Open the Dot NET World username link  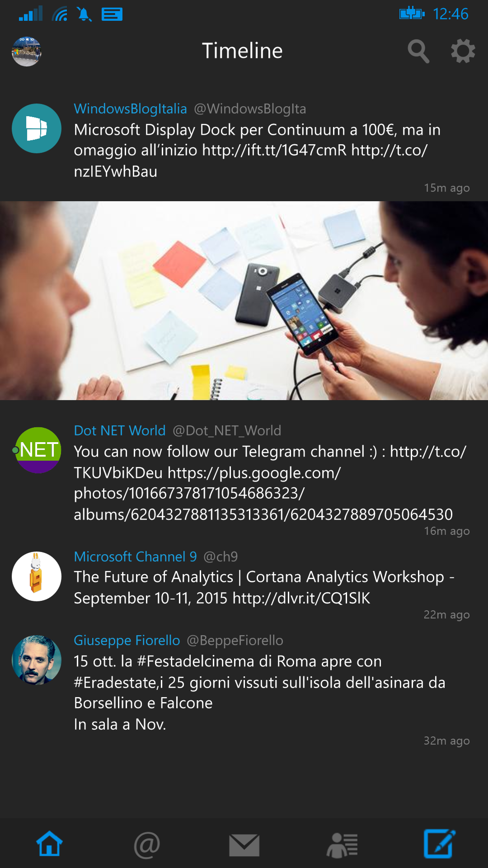point(120,430)
